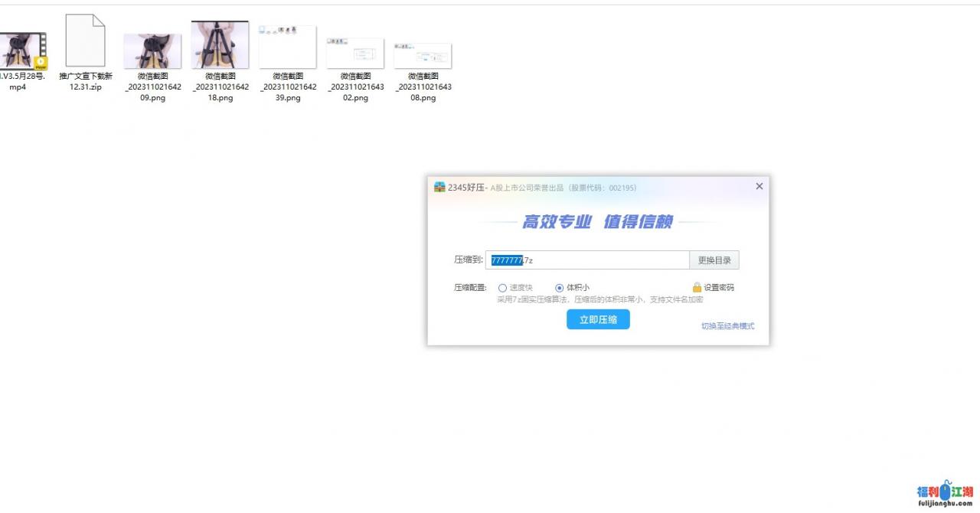Image resolution: width=980 pixels, height=513 pixels.
Task: Open the 切换至经典模式 link
Action: point(727,326)
